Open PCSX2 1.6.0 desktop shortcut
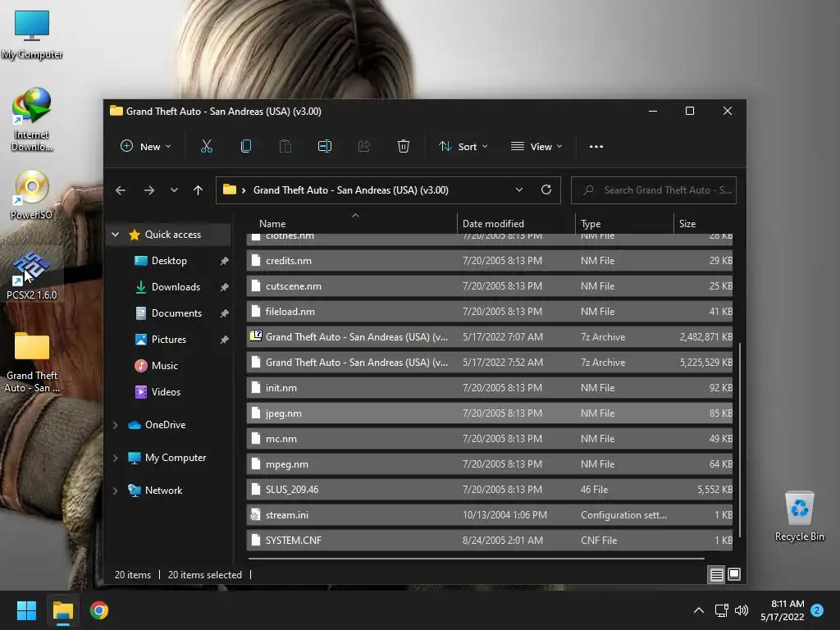840x630 pixels. (x=32, y=275)
